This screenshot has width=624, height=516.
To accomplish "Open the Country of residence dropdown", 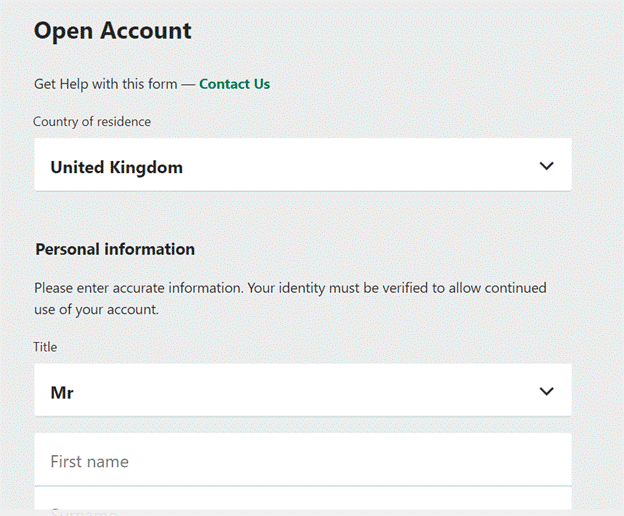I will pyautogui.click(x=302, y=166).
